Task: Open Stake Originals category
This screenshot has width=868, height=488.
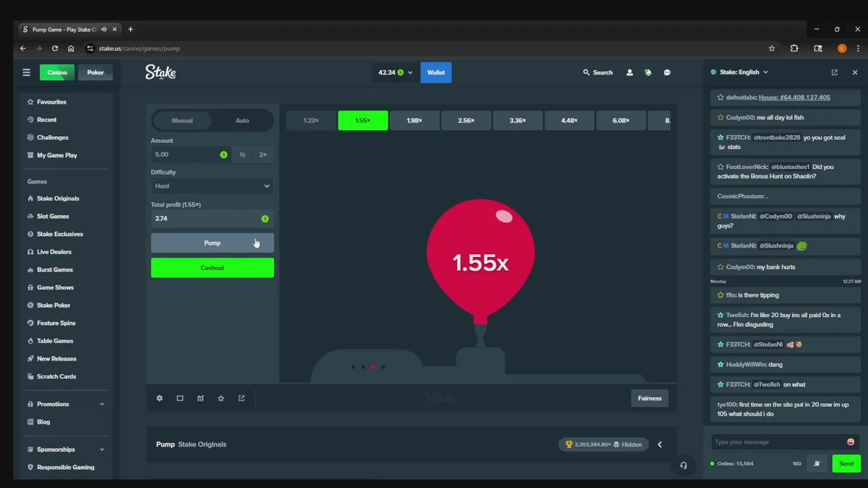Action: (58, 199)
